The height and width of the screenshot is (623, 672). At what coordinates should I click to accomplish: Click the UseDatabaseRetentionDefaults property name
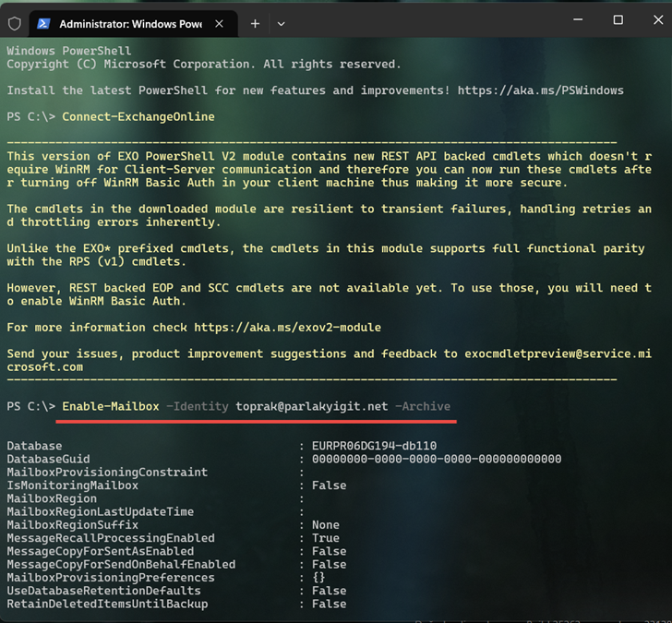(103, 591)
